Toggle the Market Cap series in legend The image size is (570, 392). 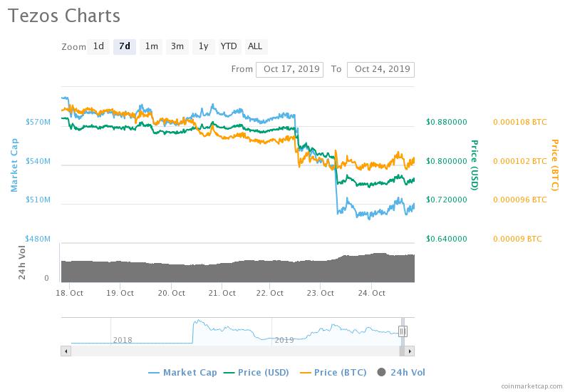click(183, 372)
